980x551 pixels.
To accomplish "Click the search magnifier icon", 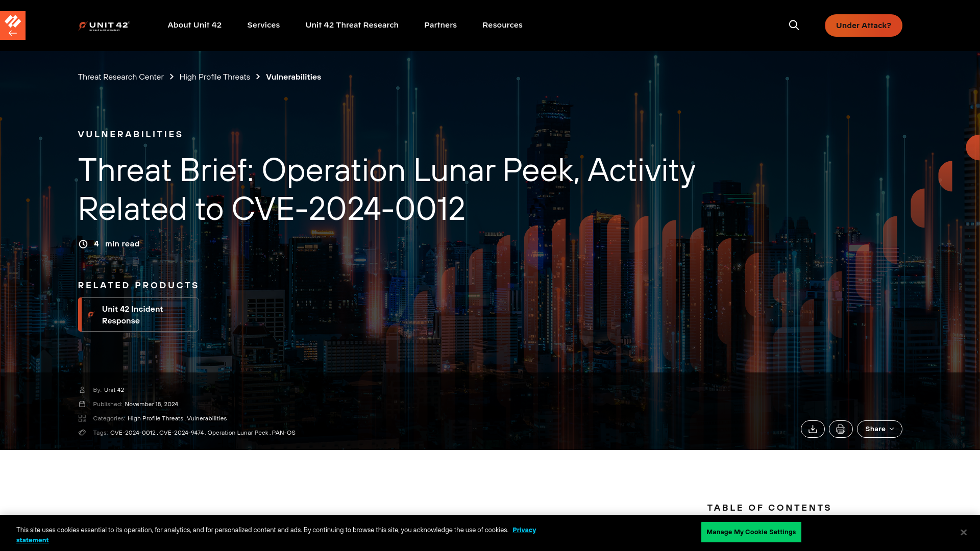I will pyautogui.click(x=794, y=26).
